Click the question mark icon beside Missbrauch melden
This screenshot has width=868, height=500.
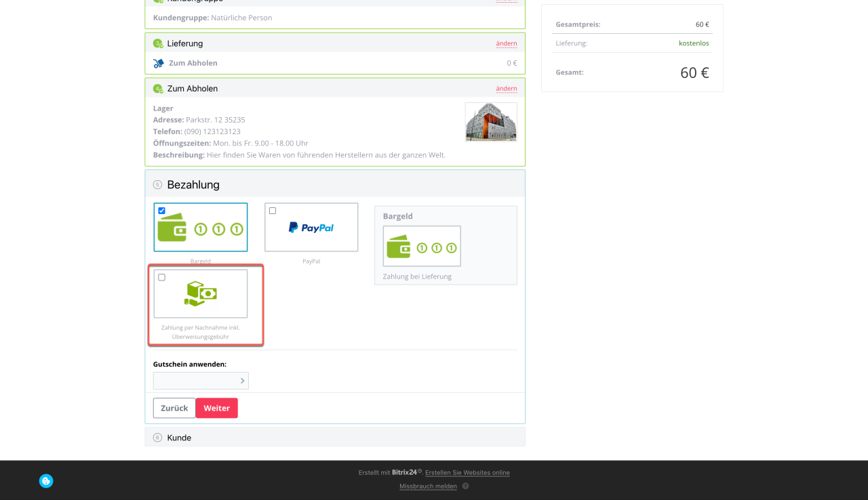pyautogui.click(x=465, y=486)
